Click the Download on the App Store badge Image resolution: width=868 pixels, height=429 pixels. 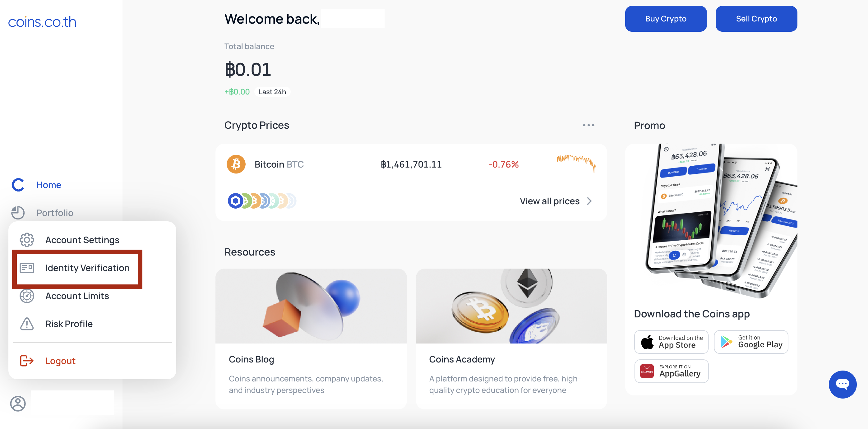pos(671,342)
